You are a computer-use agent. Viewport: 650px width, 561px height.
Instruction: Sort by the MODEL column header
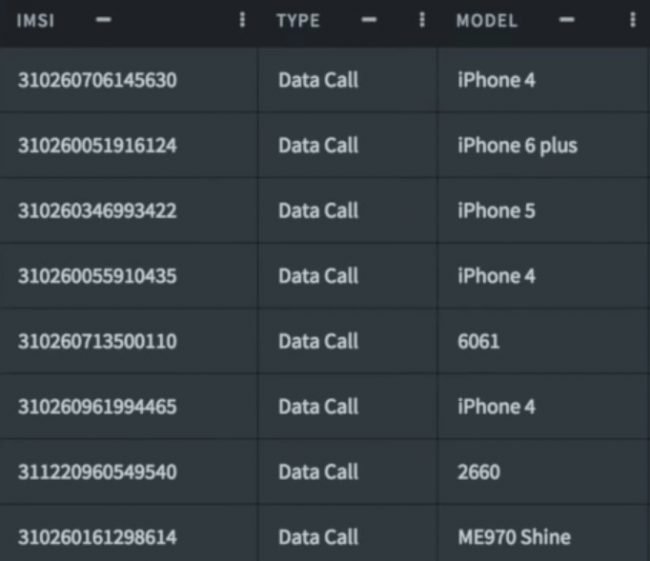[487, 21]
